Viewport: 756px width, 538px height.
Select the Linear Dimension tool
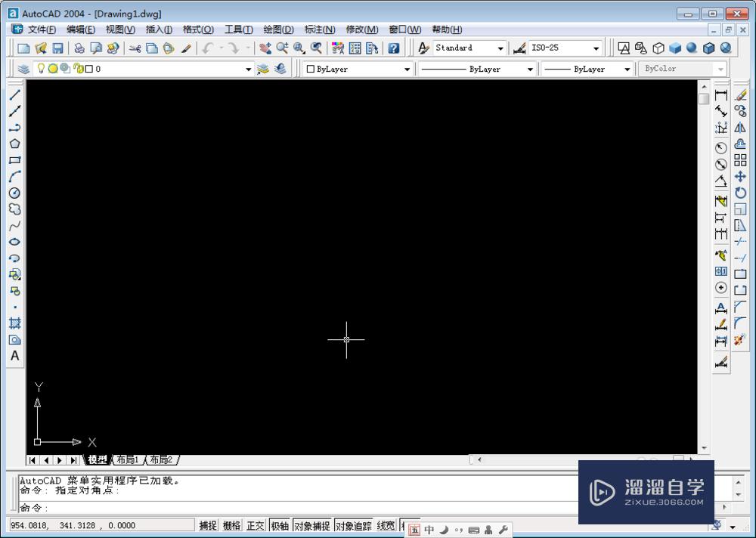pyautogui.click(x=720, y=95)
